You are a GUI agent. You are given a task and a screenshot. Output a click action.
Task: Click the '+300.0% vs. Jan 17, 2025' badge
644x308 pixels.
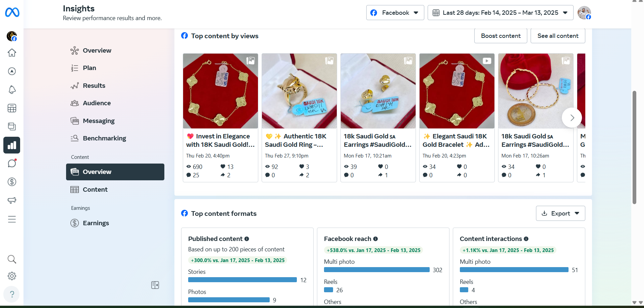pos(238,260)
